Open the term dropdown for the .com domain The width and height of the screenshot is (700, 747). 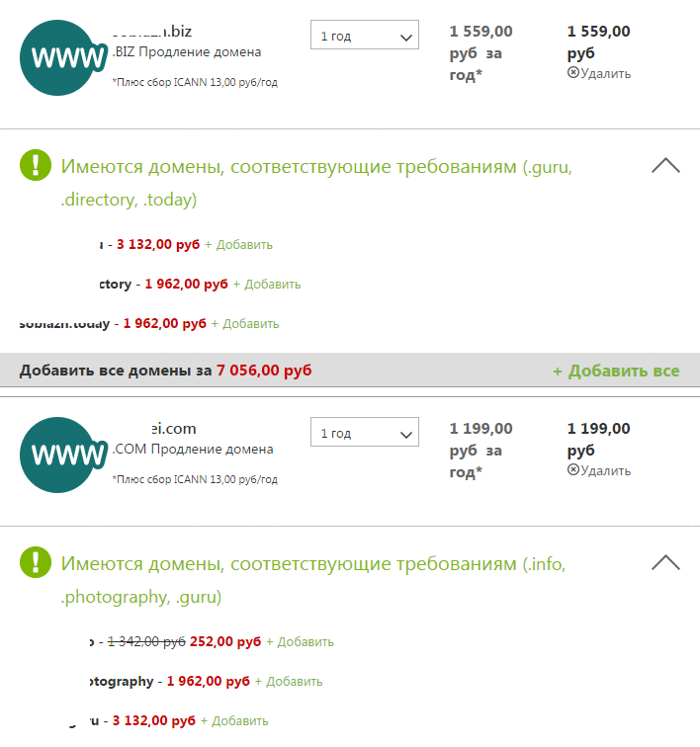pos(364,434)
